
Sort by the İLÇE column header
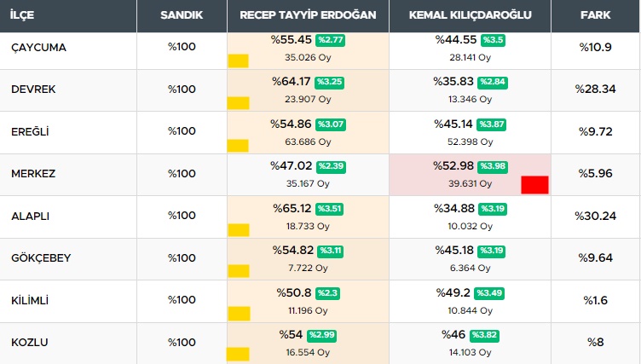[x=23, y=16]
